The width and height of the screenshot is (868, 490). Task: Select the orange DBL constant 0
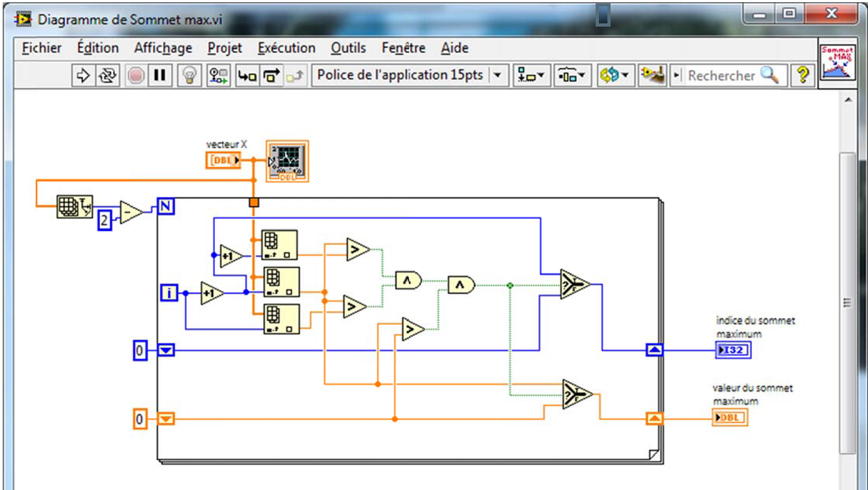140,419
